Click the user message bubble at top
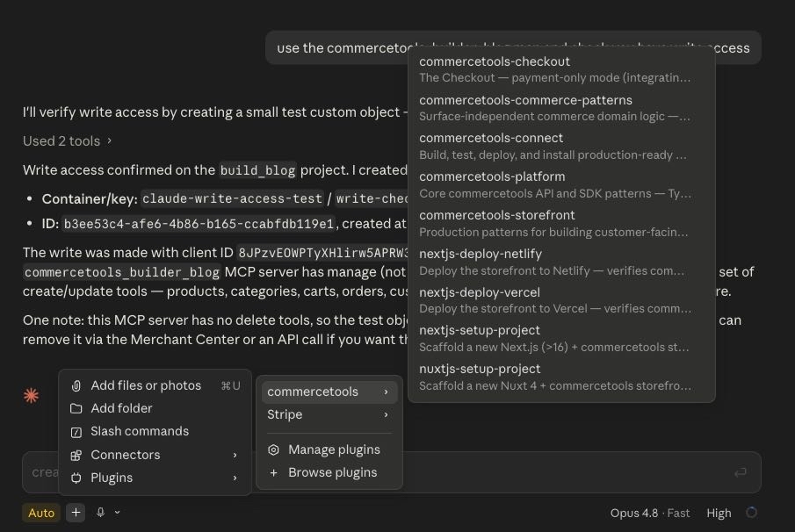795x532 pixels. click(513, 47)
